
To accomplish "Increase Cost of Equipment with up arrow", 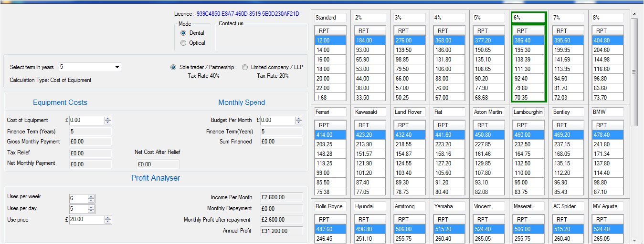I will pyautogui.click(x=108, y=119).
